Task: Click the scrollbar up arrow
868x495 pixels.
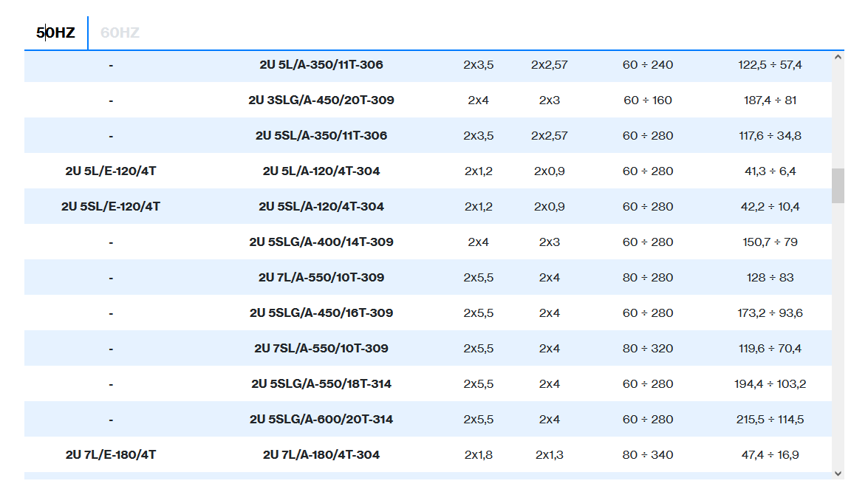Action: point(838,57)
